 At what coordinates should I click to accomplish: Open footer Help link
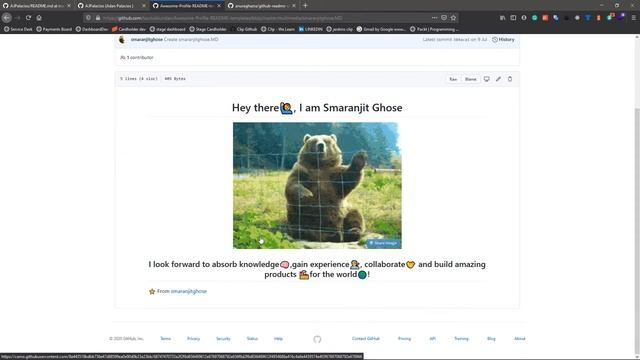(x=278, y=339)
